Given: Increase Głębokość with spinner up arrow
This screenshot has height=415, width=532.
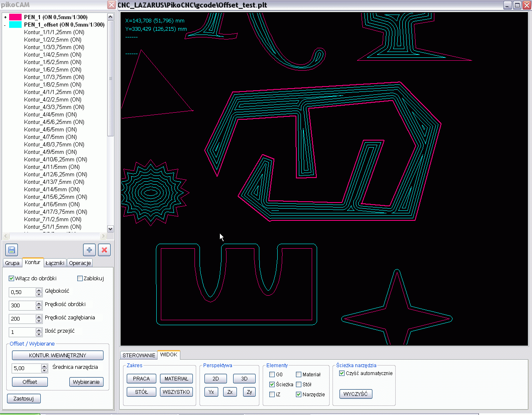Looking at the screenshot, I should pyautogui.click(x=39, y=290).
